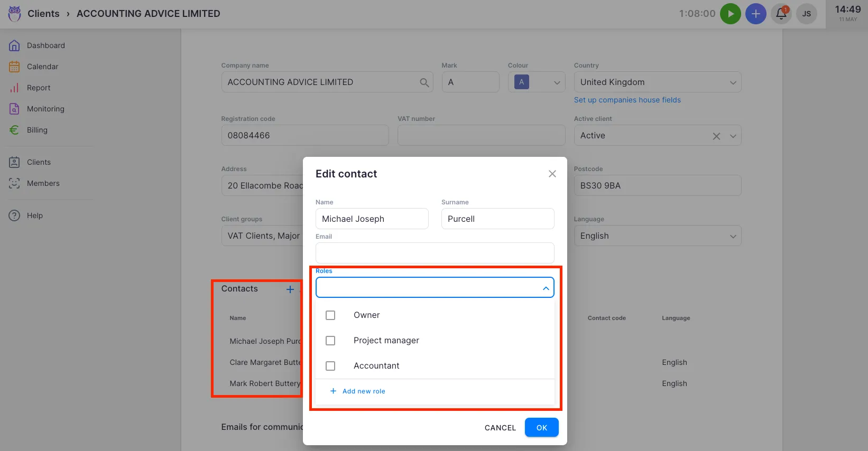Click the owl logo in top left
Screen dimensions: 868x451
coord(14,14)
